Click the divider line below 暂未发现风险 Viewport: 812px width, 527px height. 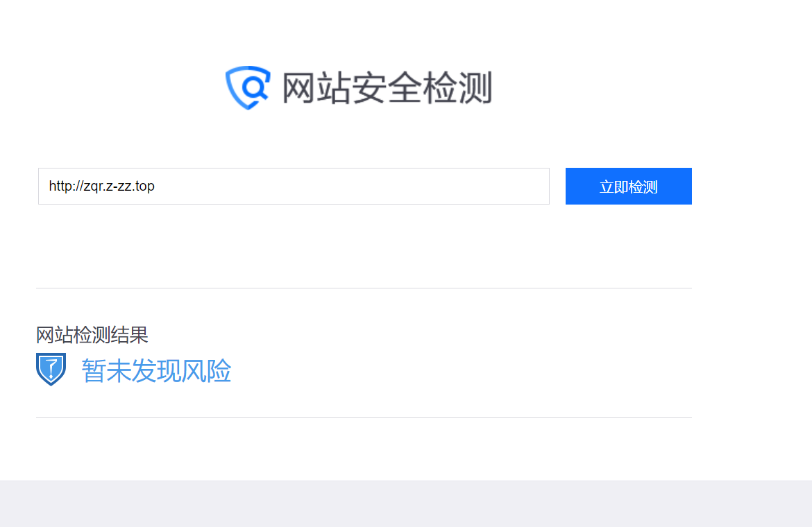click(364, 418)
